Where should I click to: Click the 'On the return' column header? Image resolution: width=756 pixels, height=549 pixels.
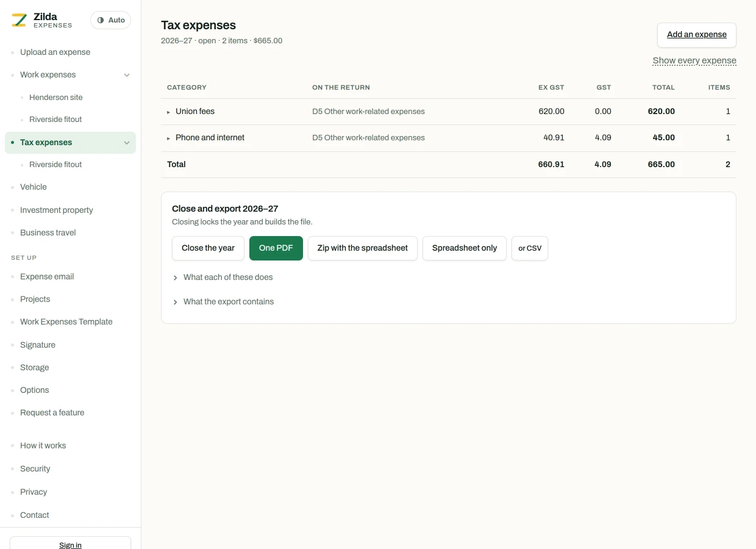pyautogui.click(x=341, y=87)
